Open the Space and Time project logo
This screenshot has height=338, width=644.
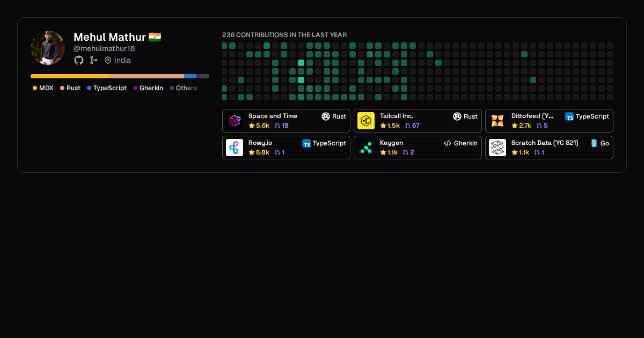tap(235, 121)
